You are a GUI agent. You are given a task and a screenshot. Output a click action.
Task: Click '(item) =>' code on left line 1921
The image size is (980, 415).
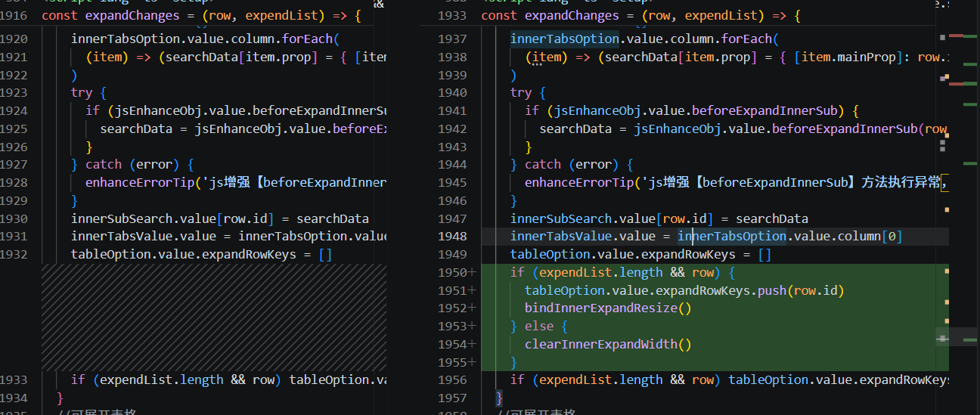(119, 57)
